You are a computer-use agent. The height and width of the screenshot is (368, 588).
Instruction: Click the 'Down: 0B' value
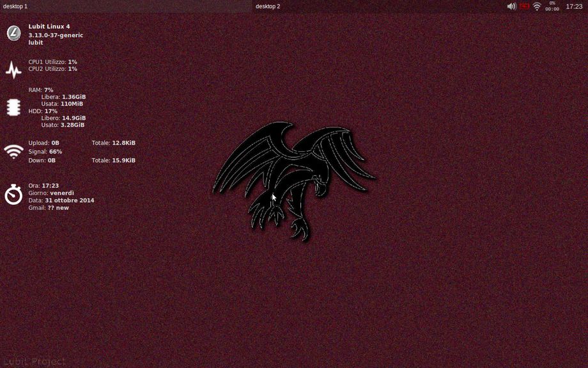(x=42, y=161)
